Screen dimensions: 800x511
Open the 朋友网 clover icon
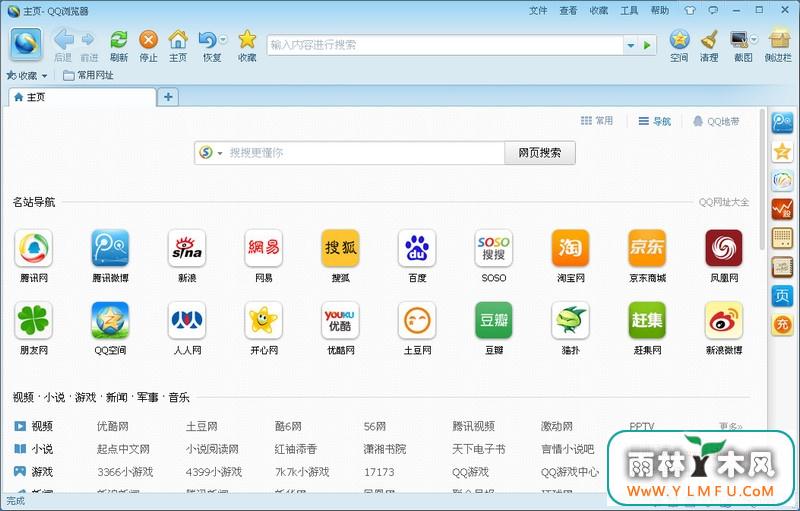tap(34, 321)
